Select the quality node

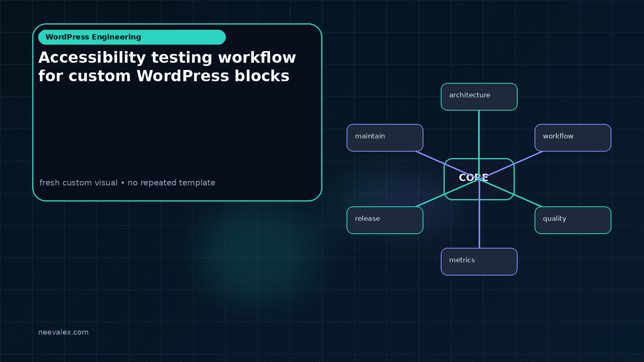573,220
